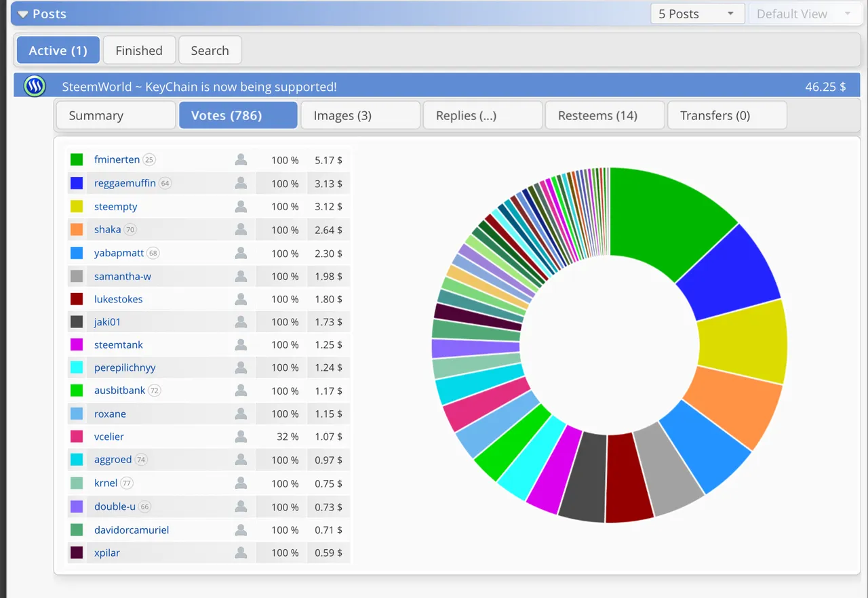Click the Steem logo icon beside post title
This screenshot has height=598, width=868.
[34, 86]
